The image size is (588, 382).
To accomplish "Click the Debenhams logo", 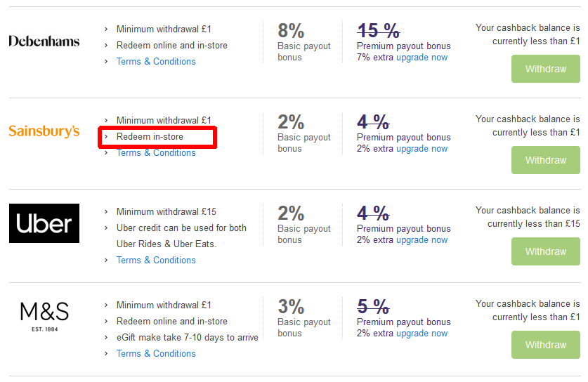I will pyautogui.click(x=44, y=41).
